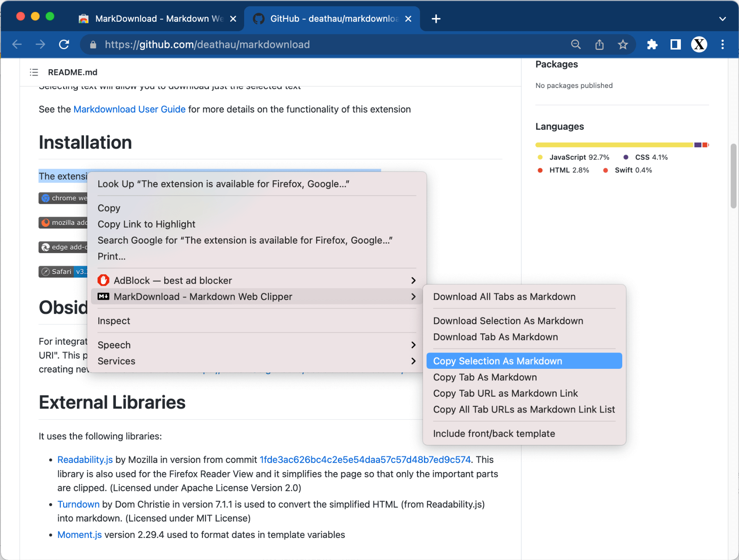Screen dimensions: 739x560
Task: Expand the AdBlock submenu arrow
Action: [413, 280]
